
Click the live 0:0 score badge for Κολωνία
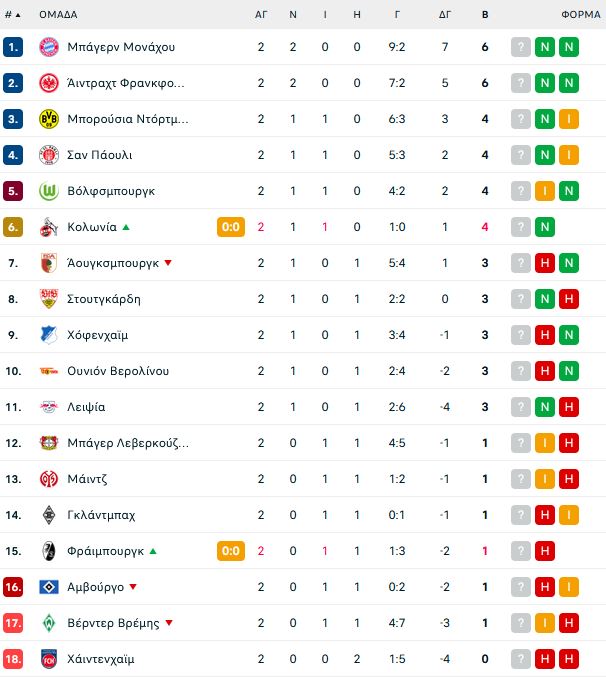tap(231, 227)
